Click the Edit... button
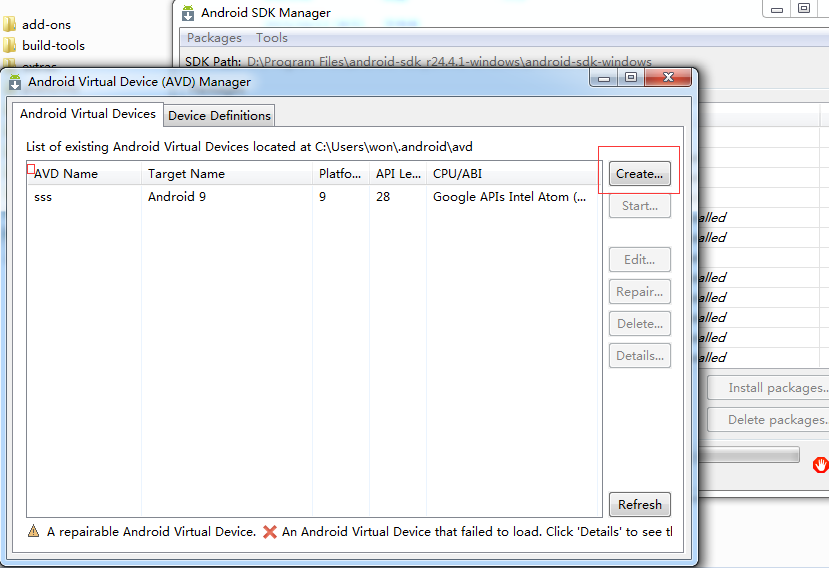The image size is (829, 568). point(640,260)
